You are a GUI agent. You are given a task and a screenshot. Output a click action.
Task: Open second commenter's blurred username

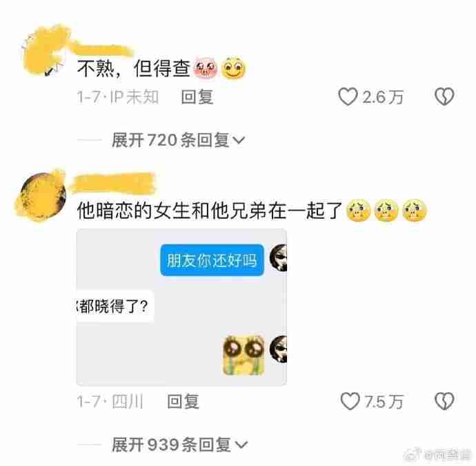(114, 183)
